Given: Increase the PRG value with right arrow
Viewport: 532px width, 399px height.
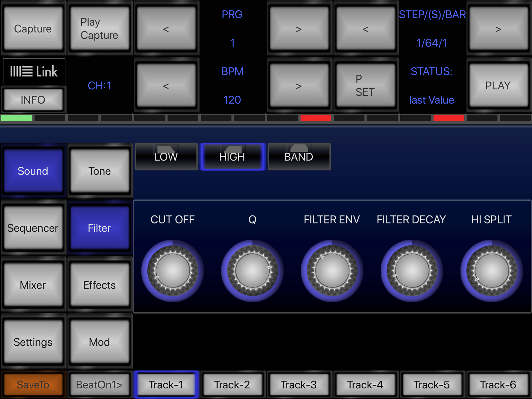Looking at the screenshot, I should (299, 29).
